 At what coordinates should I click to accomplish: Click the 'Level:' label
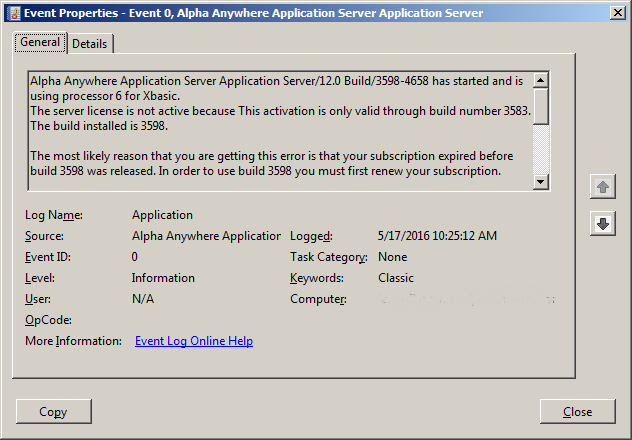coord(40,278)
